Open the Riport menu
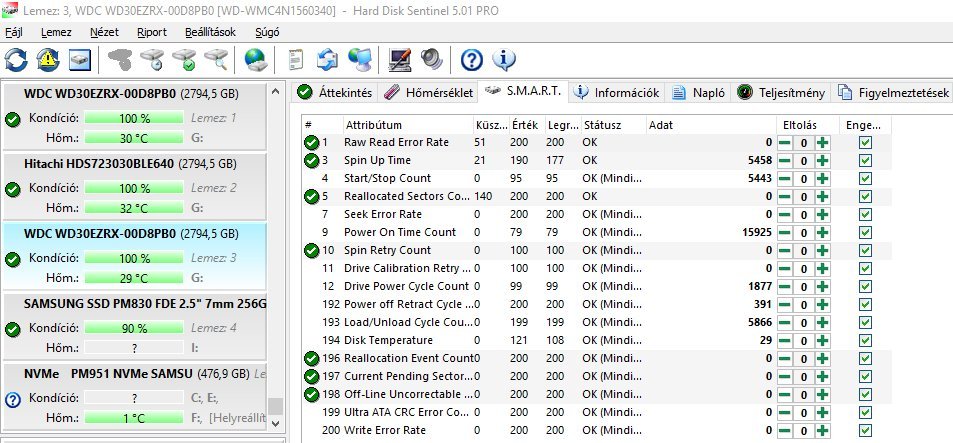This screenshot has width=953, height=443. pos(151,32)
